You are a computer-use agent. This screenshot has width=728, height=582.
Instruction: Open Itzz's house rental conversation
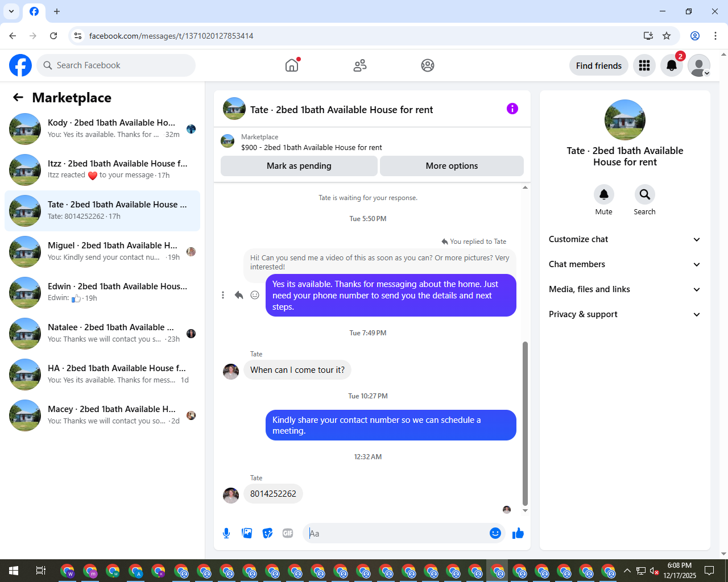102,170
